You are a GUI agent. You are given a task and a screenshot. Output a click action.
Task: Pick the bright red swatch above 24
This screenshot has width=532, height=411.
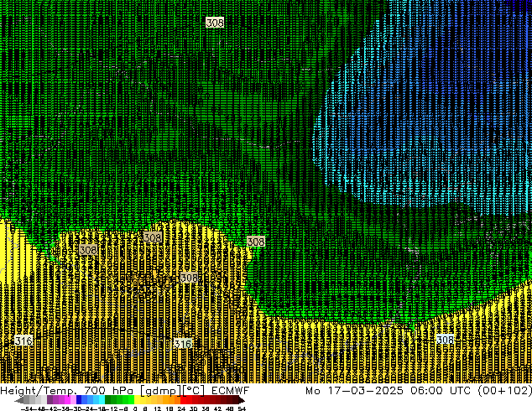click(x=183, y=400)
